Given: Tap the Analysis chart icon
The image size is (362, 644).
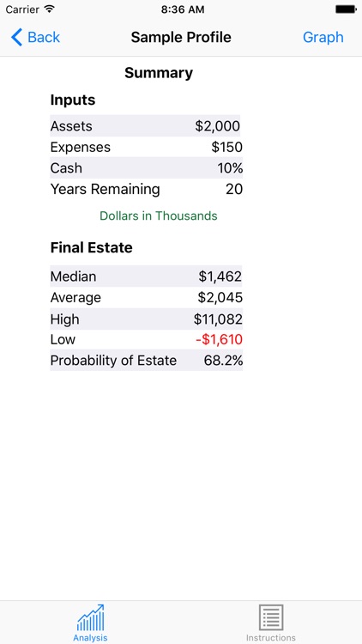Looking at the screenshot, I should [90, 617].
